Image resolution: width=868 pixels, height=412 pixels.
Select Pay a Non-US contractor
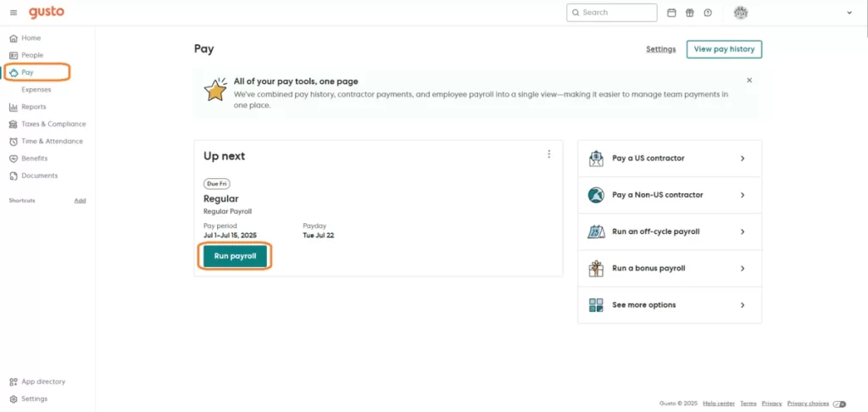pos(670,195)
